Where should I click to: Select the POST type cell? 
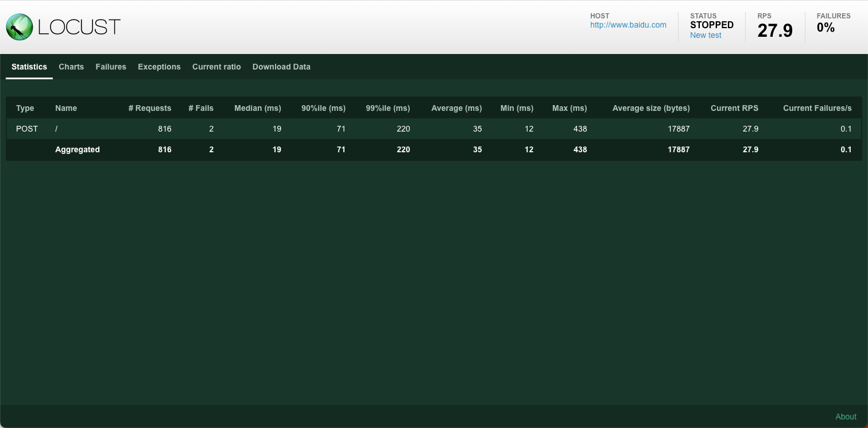(x=27, y=129)
